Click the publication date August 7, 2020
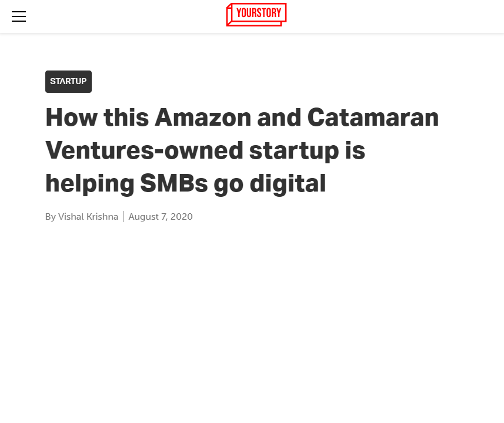Screen dimensions: 504x423 pyautogui.click(x=160, y=216)
